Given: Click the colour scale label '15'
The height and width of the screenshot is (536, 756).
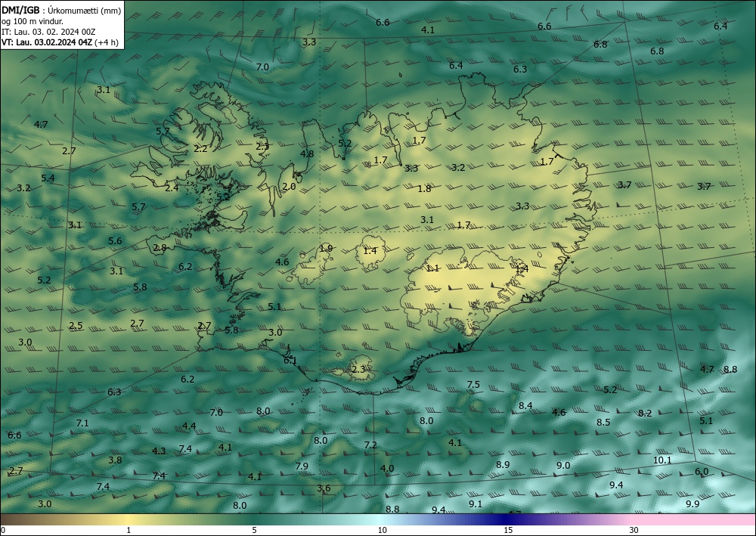Looking at the screenshot, I should 508,530.
